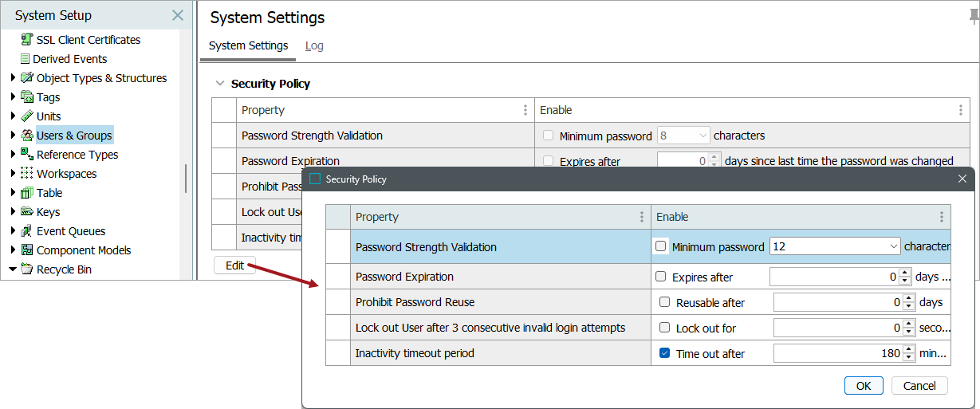Click the Inactivity timeout minutes field

pyautogui.click(x=836, y=353)
